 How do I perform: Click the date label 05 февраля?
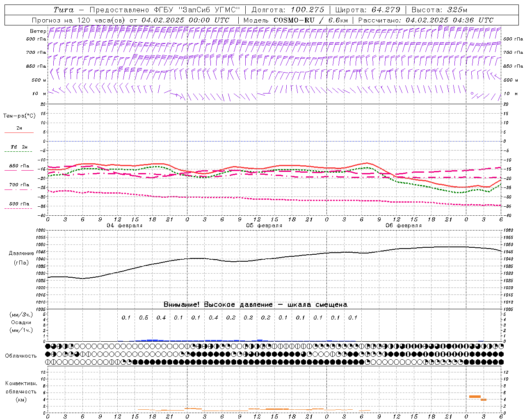pyautogui.click(x=264, y=226)
